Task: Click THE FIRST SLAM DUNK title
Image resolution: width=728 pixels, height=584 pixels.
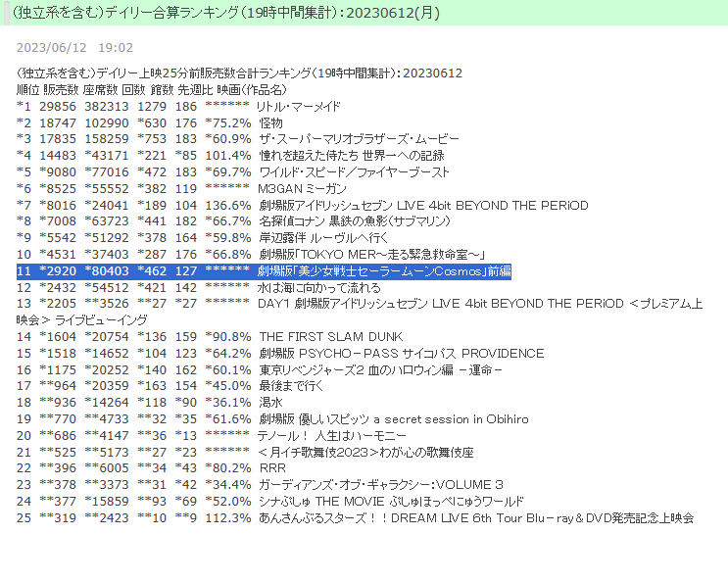Action: pos(331,336)
